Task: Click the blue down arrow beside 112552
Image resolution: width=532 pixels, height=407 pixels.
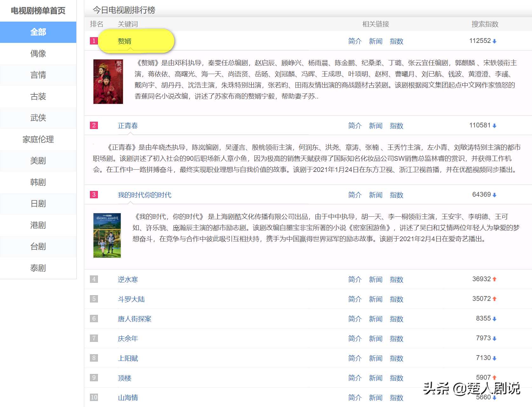Action: tap(494, 41)
